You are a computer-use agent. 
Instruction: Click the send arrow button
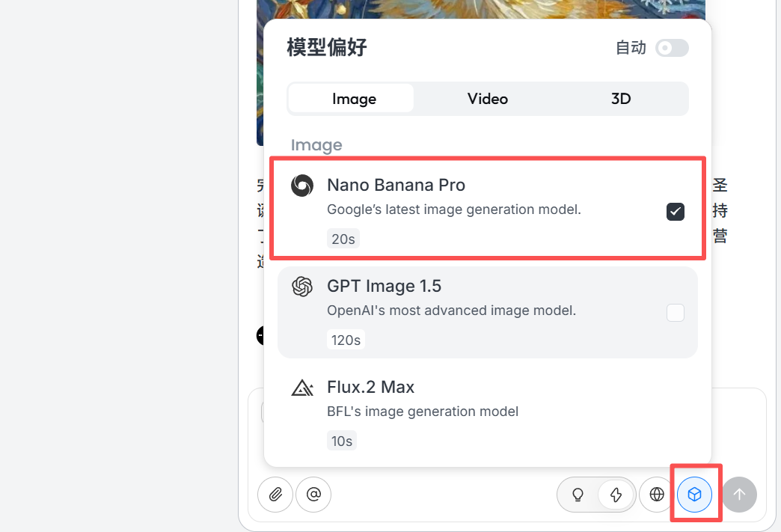[739, 494]
